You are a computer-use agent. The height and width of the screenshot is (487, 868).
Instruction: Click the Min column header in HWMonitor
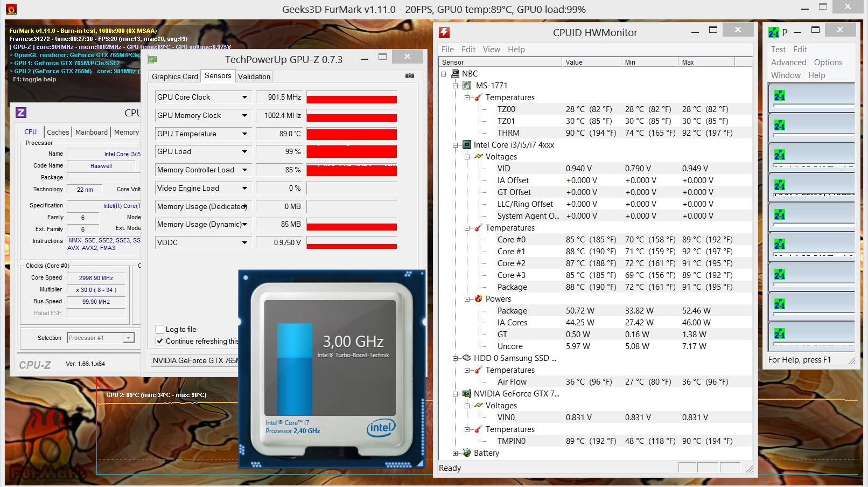pyautogui.click(x=650, y=62)
